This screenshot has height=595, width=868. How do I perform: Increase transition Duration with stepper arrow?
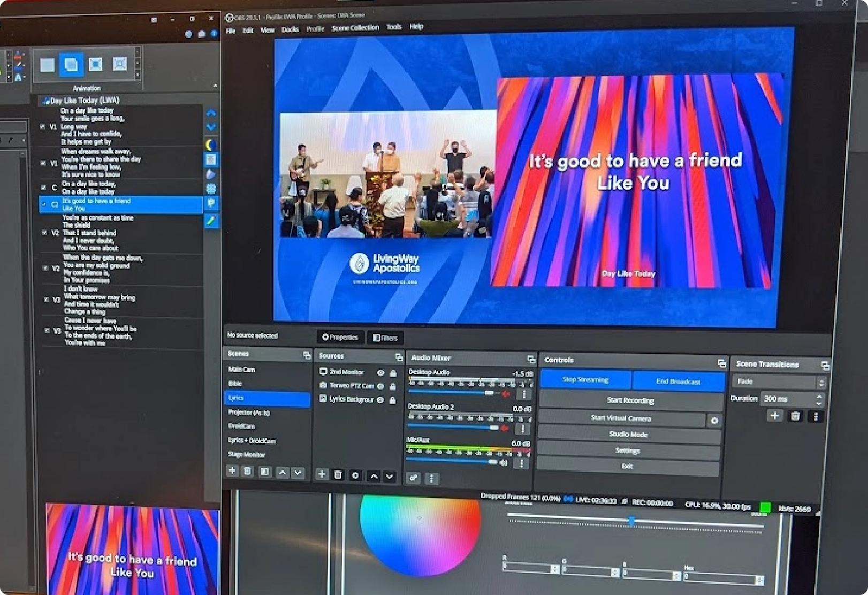[x=819, y=396]
